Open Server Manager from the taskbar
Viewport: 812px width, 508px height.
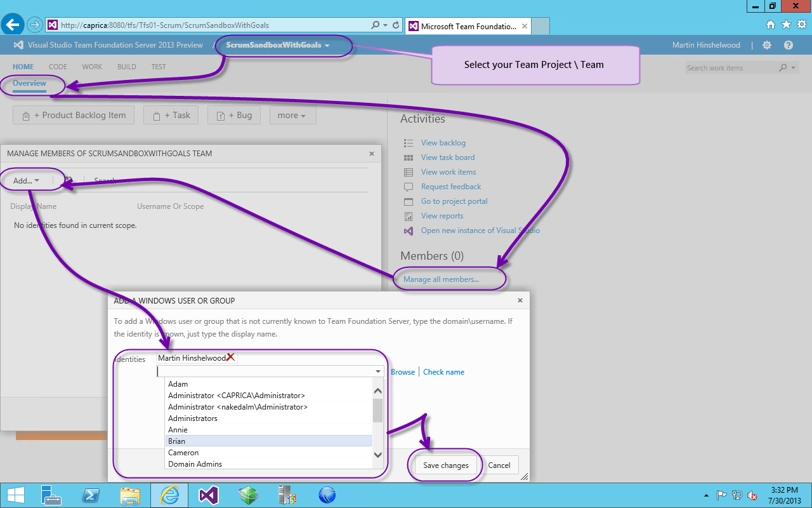coord(50,495)
